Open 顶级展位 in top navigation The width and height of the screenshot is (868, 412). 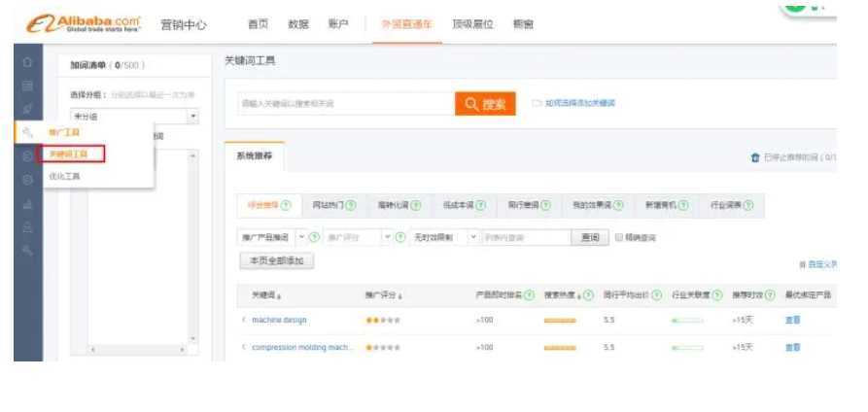click(x=472, y=24)
